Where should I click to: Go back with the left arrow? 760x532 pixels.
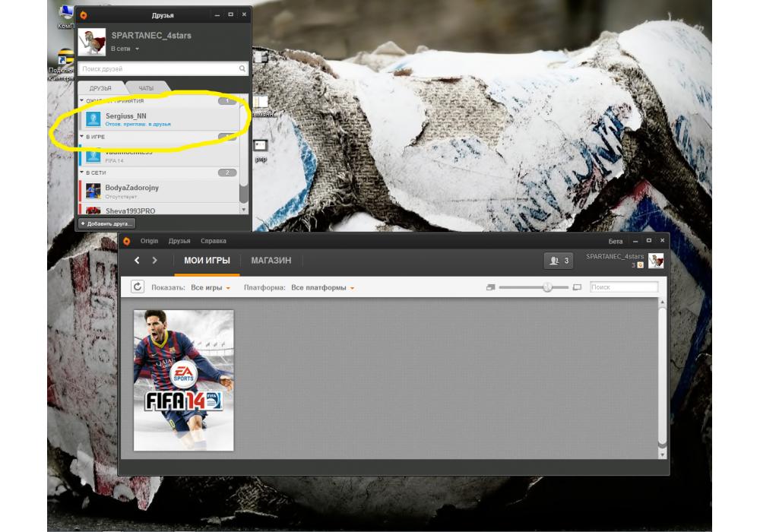[137, 261]
